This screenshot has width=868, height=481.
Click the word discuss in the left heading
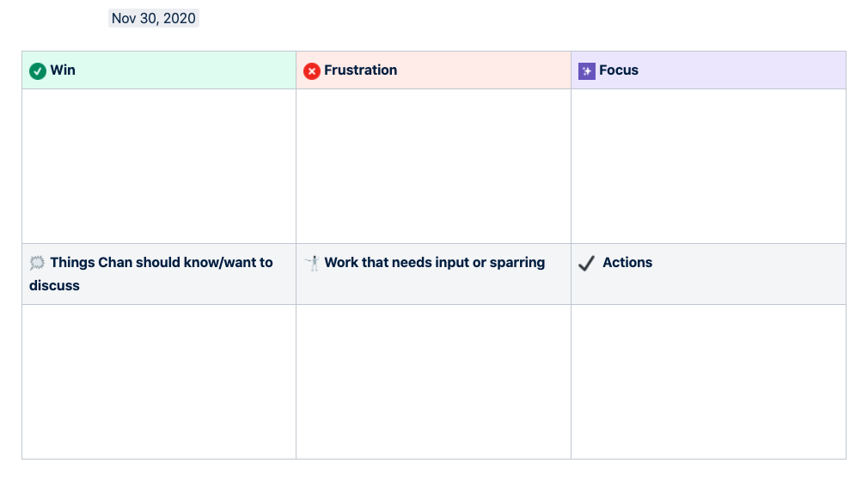(x=54, y=286)
